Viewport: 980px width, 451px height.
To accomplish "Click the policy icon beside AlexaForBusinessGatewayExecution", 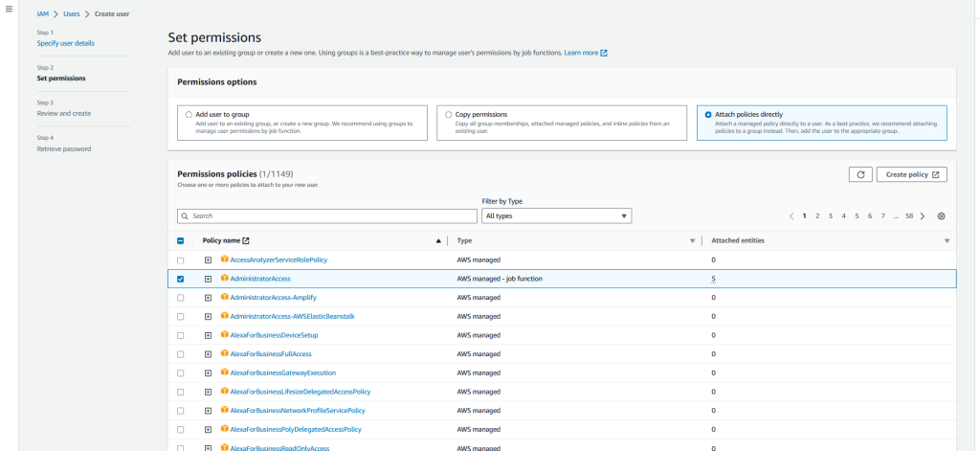I will coord(224,372).
